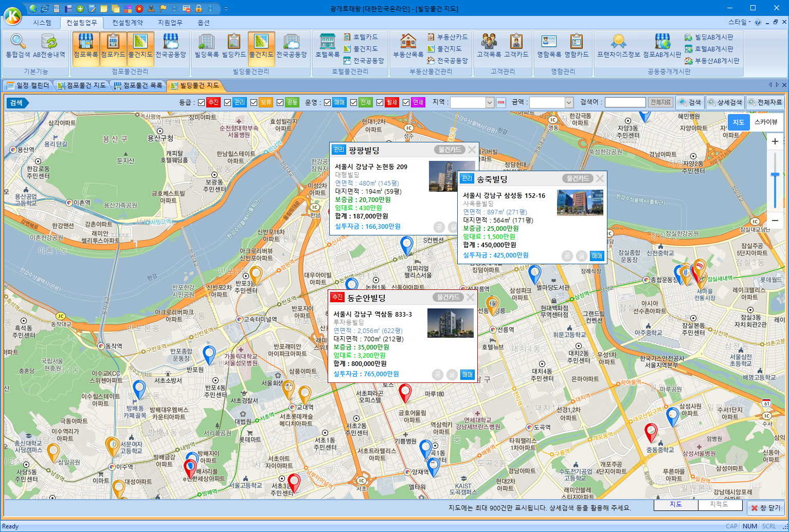Click the AB전송내역 ribbon icon

(x=49, y=46)
